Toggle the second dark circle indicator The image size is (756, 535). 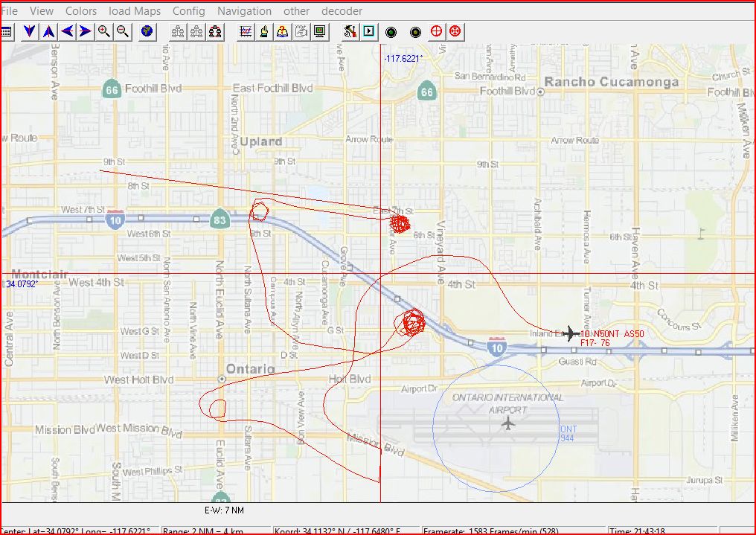pyautogui.click(x=416, y=32)
